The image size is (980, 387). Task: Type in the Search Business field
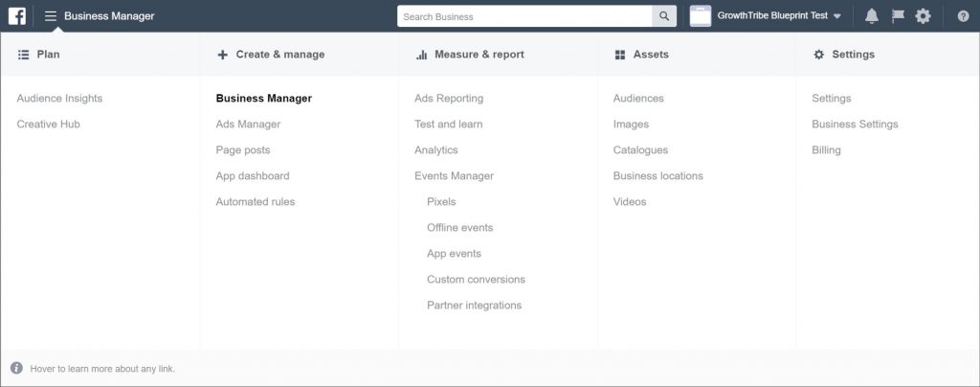pyautogui.click(x=524, y=16)
